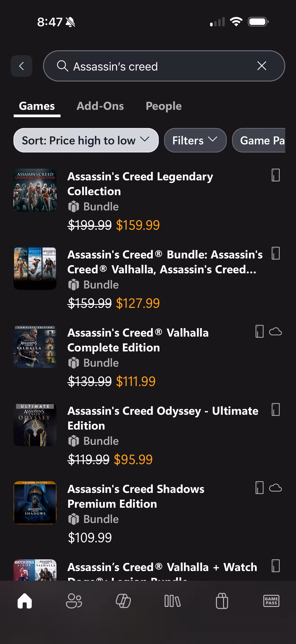
Task: Switch to the Add-Ons tab
Action: (100, 106)
